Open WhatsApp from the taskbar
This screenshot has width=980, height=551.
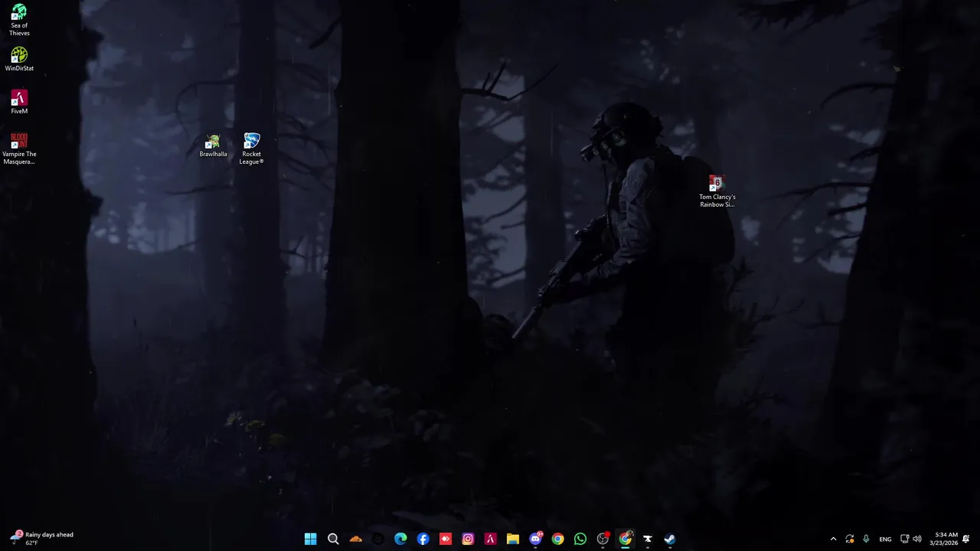click(x=580, y=539)
